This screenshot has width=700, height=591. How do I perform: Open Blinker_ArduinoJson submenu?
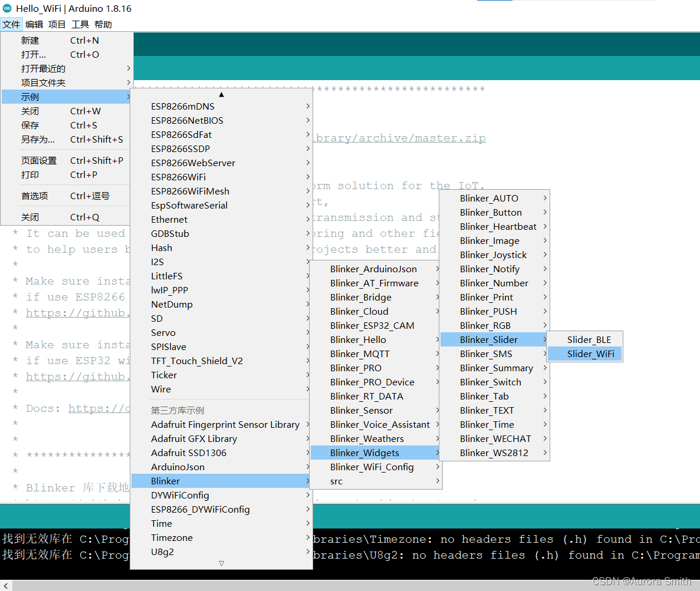click(x=376, y=269)
